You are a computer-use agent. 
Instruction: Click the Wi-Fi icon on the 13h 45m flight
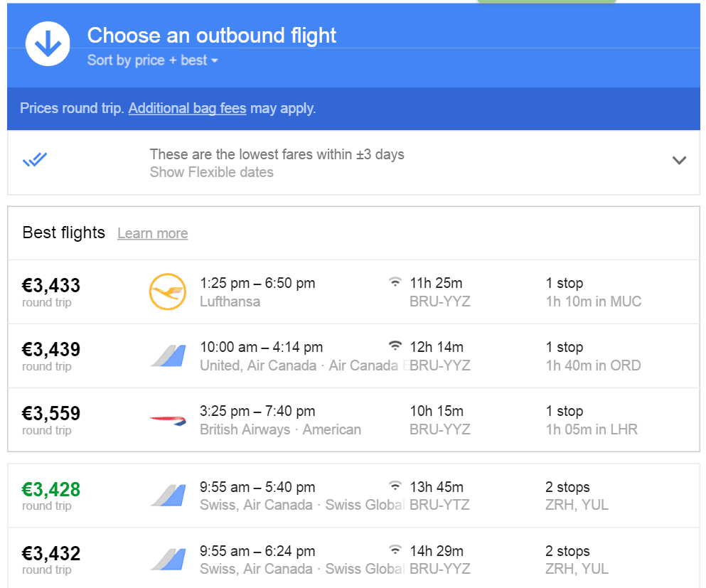(395, 486)
